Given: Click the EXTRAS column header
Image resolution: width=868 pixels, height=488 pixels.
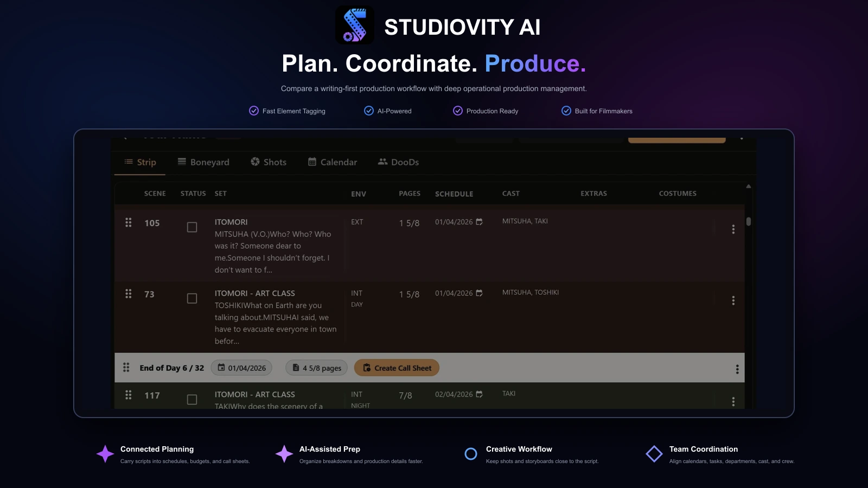Looking at the screenshot, I should 594,194.
